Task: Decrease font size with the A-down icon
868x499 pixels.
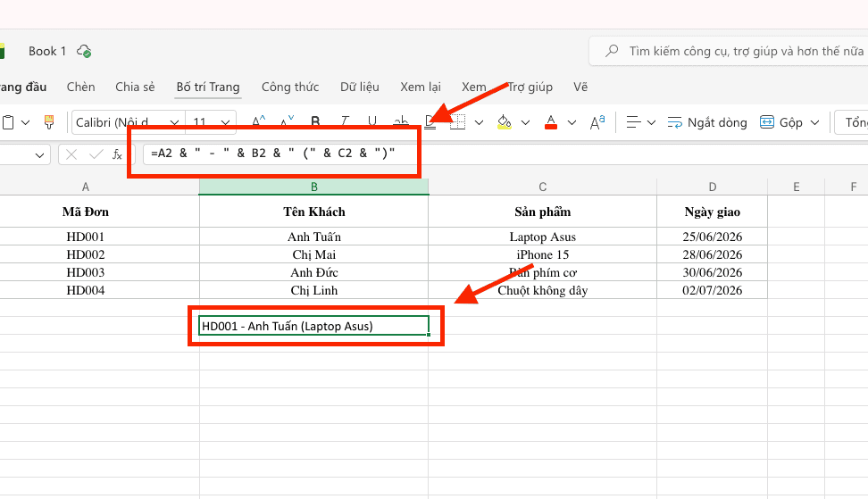Action: 288,122
